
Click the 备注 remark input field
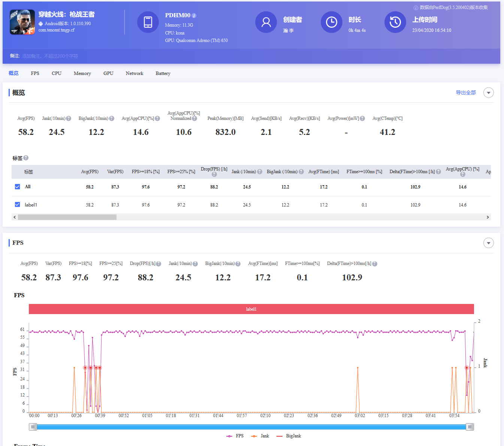pos(50,56)
